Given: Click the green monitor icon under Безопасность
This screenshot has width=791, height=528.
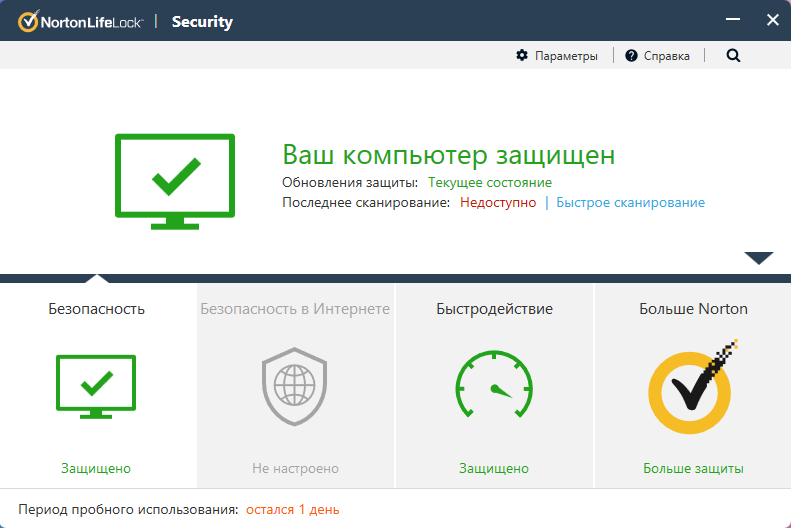Looking at the screenshot, I should pos(96,385).
